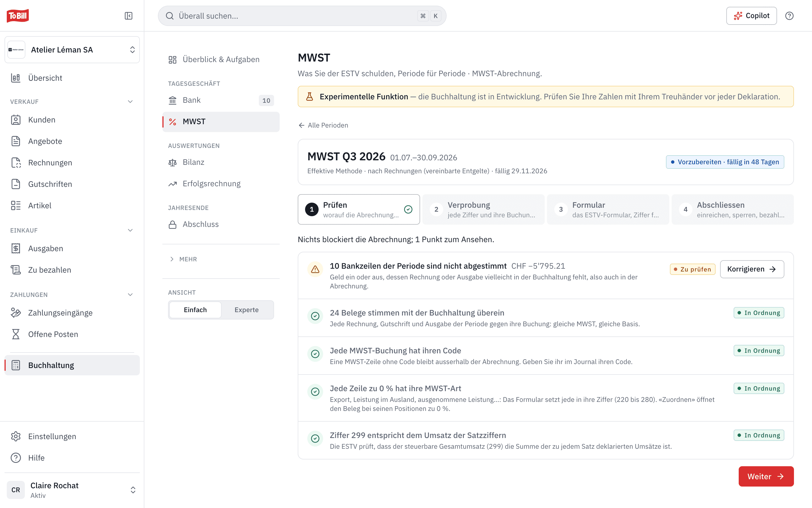The height and width of the screenshot is (508, 812).
Task: Go to Angebote in sidebar
Action: (x=72, y=141)
